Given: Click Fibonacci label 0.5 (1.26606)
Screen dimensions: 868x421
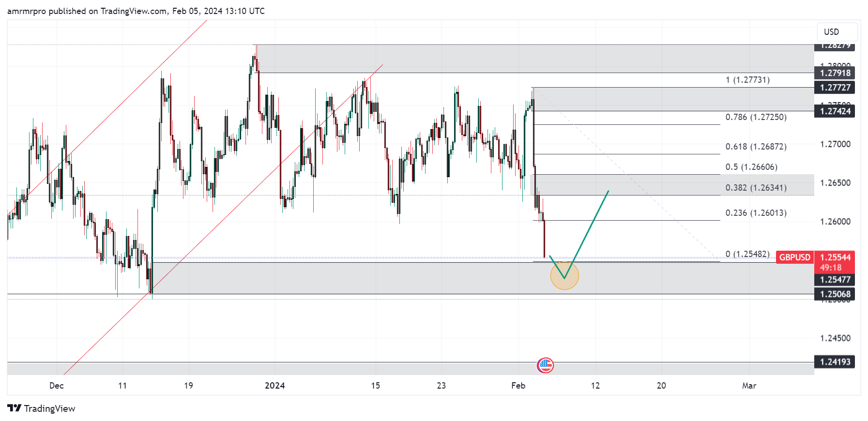Looking at the screenshot, I should tap(751, 167).
